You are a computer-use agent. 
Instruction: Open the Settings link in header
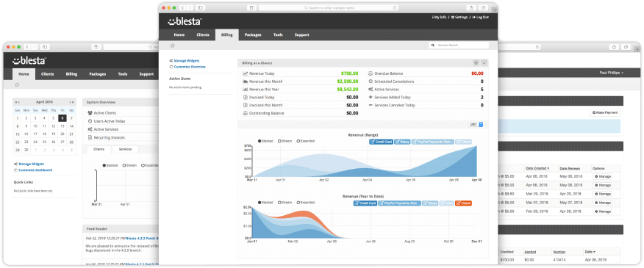tap(459, 18)
